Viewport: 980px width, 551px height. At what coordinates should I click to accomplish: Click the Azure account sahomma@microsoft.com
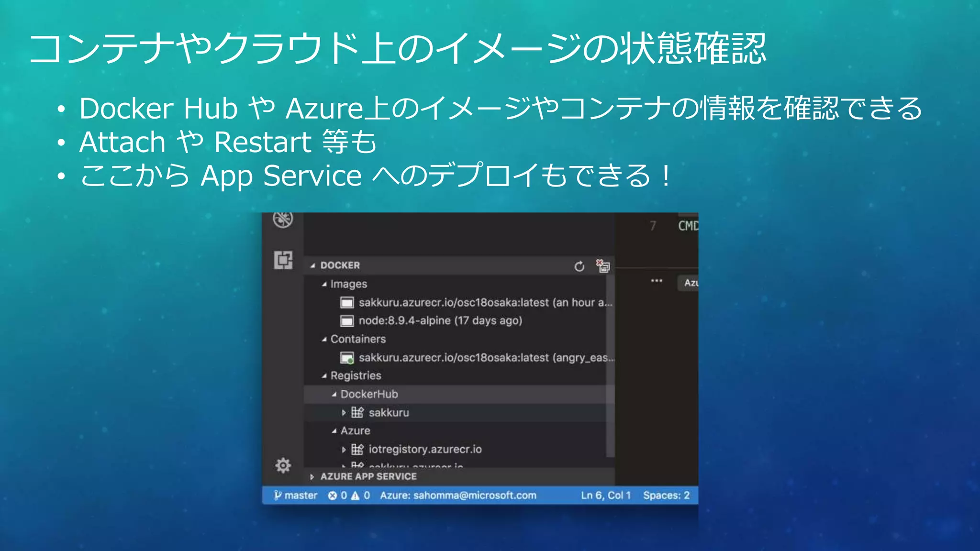pyautogui.click(x=458, y=496)
